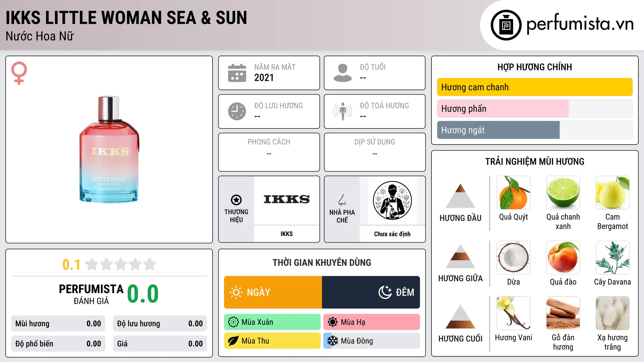Click the Giá score row
This screenshot has width=644, height=362.
point(160,344)
